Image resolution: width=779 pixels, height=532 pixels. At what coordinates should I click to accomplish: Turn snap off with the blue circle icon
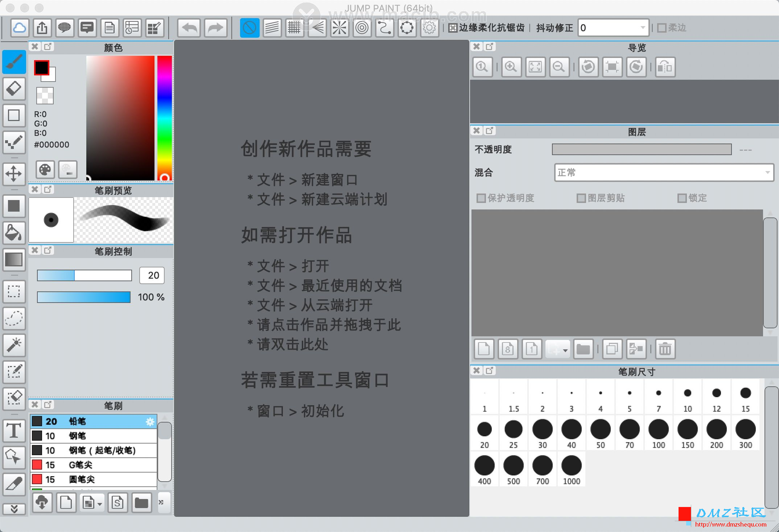point(250,28)
